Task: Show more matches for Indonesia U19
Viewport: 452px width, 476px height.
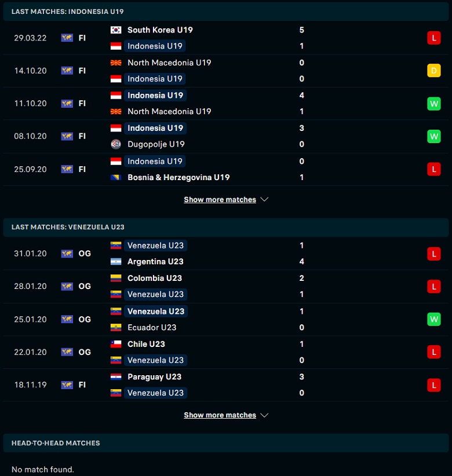Action: 220,199
